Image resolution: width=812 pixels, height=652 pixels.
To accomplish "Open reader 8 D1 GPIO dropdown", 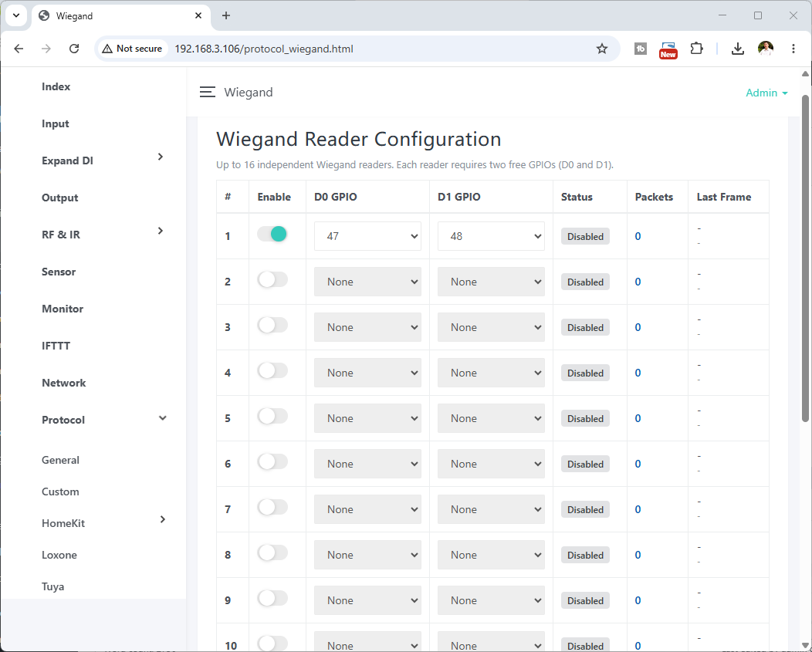I will pyautogui.click(x=491, y=555).
